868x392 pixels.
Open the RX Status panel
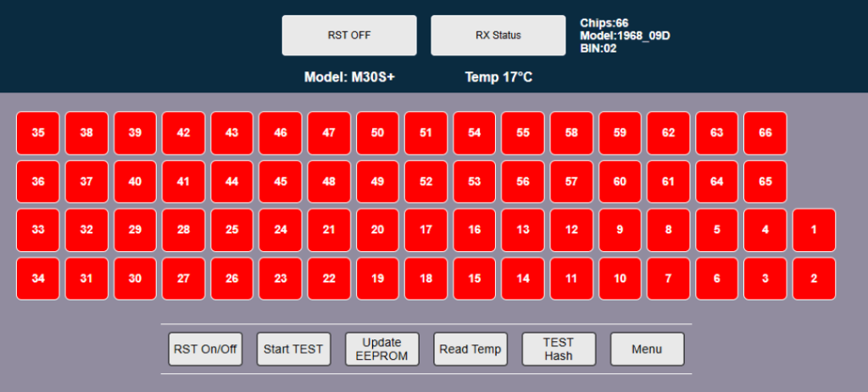coord(498,36)
